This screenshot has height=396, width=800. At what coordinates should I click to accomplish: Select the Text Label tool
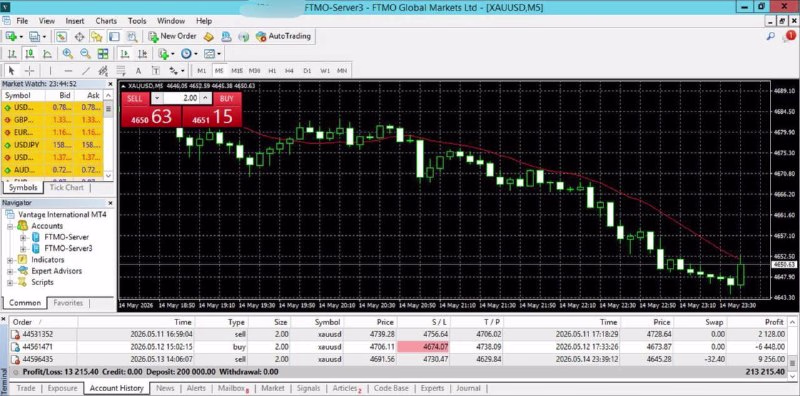[156, 70]
